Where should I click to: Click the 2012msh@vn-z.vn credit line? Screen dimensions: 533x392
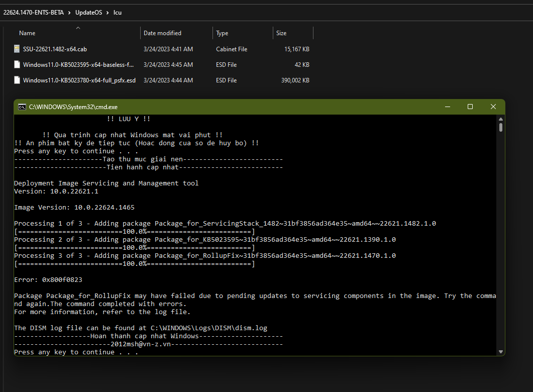(148, 344)
